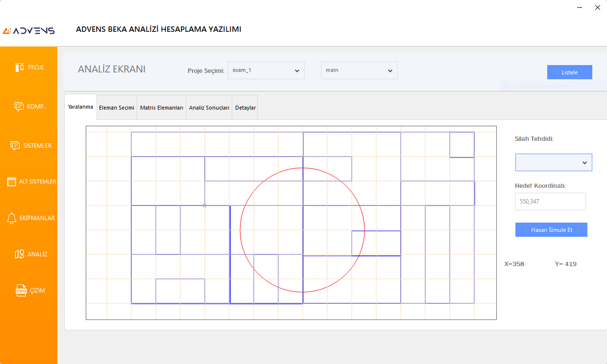Click the KOMP. chat icon in sidebar
607x364 pixels.
(19, 106)
